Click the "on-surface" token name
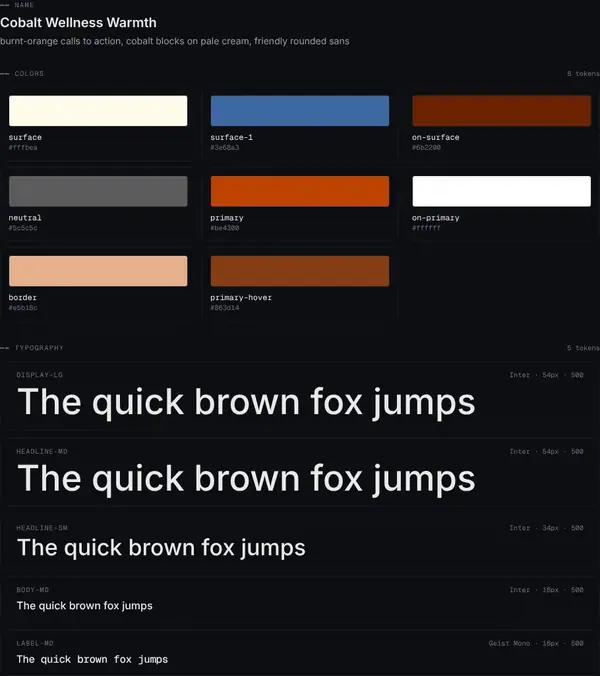Screen dimensions: 600x676 pyautogui.click(x=435, y=137)
